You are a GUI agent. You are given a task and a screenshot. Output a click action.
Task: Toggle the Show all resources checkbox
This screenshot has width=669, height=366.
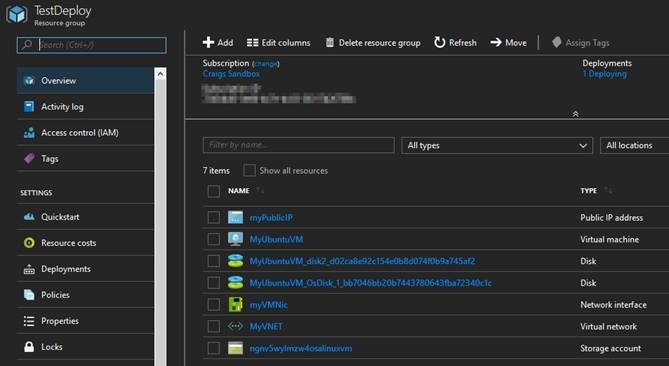click(249, 170)
